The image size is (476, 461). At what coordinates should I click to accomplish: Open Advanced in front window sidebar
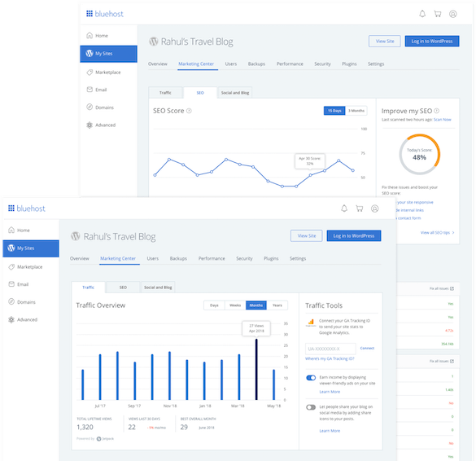pos(23,319)
